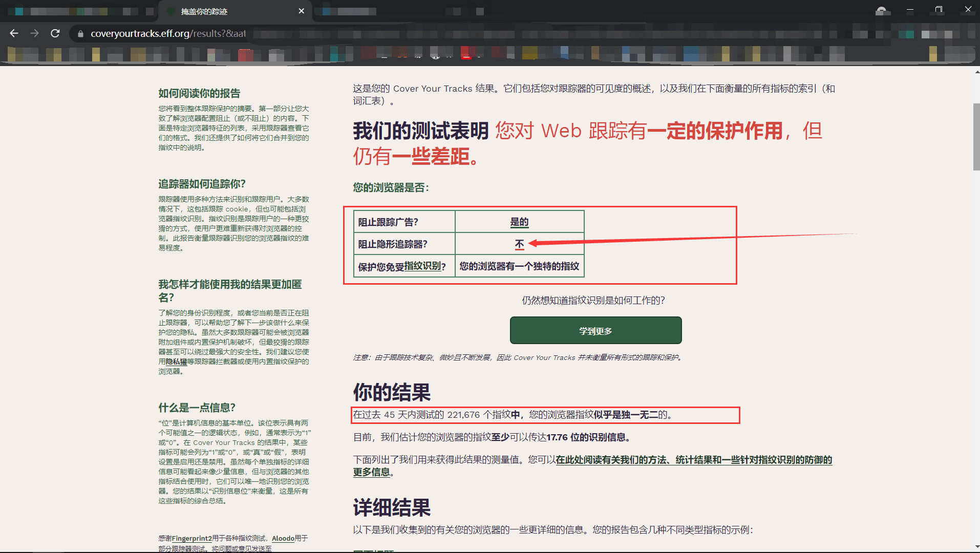Click the vertical page scrollbar thumb
980x553 pixels.
976,136
